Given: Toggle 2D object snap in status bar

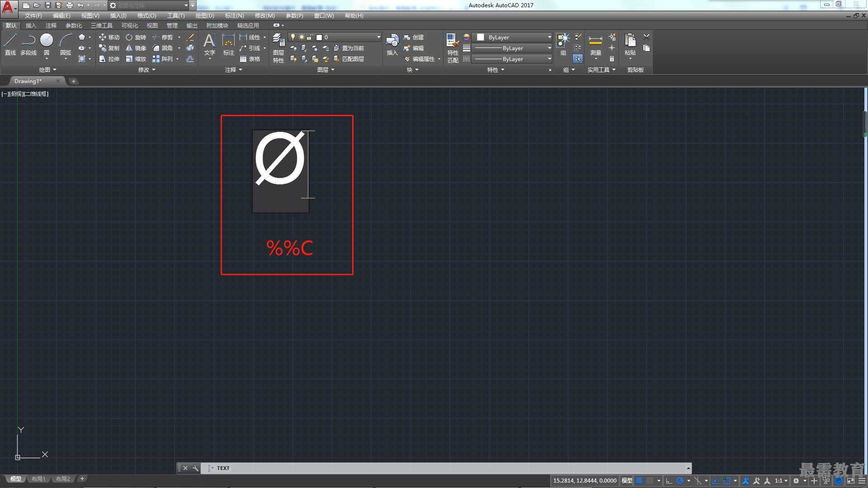Looking at the screenshot, I should point(727,481).
